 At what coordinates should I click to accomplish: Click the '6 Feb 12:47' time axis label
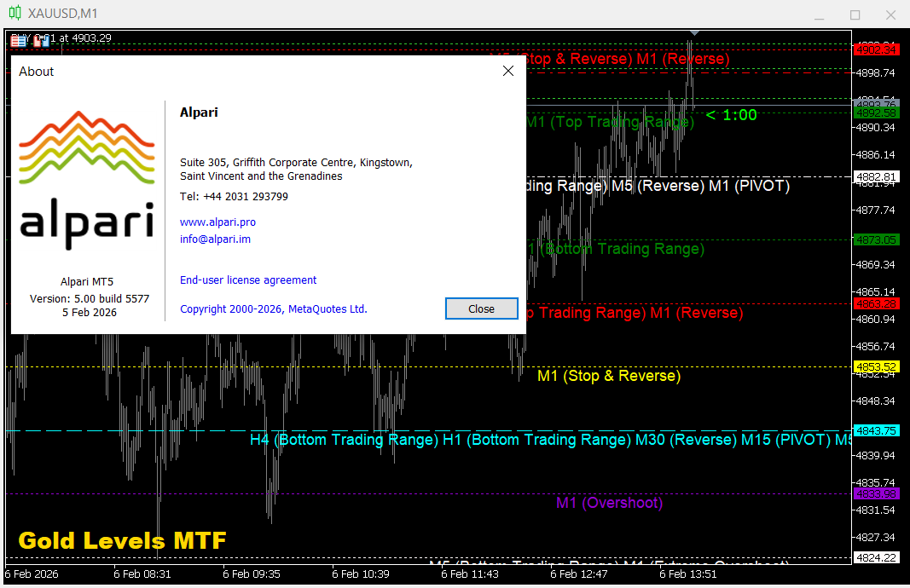point(578,574)
